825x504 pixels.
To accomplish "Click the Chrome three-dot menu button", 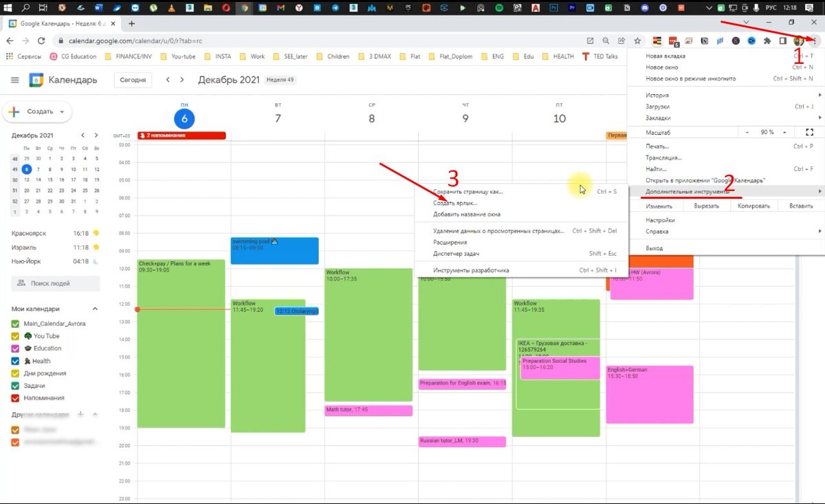I will point(814,41).
